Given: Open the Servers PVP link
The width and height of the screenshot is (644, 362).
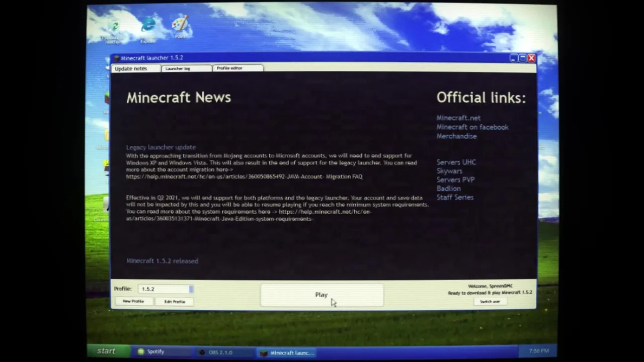Looking at the screenshot, I should tap(455, 179).
